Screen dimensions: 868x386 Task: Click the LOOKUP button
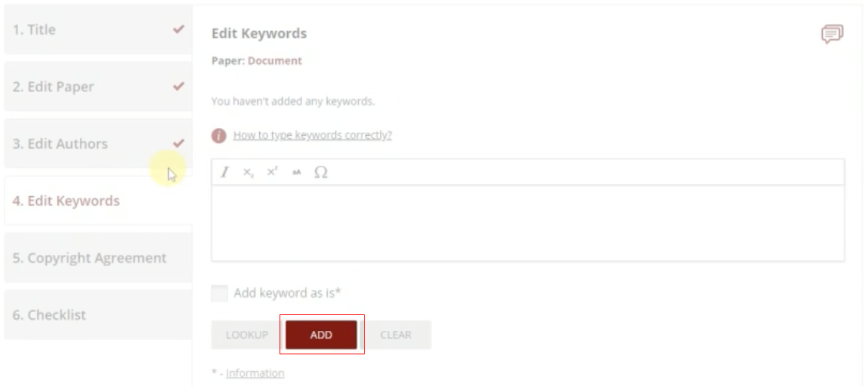click(246, 335)
